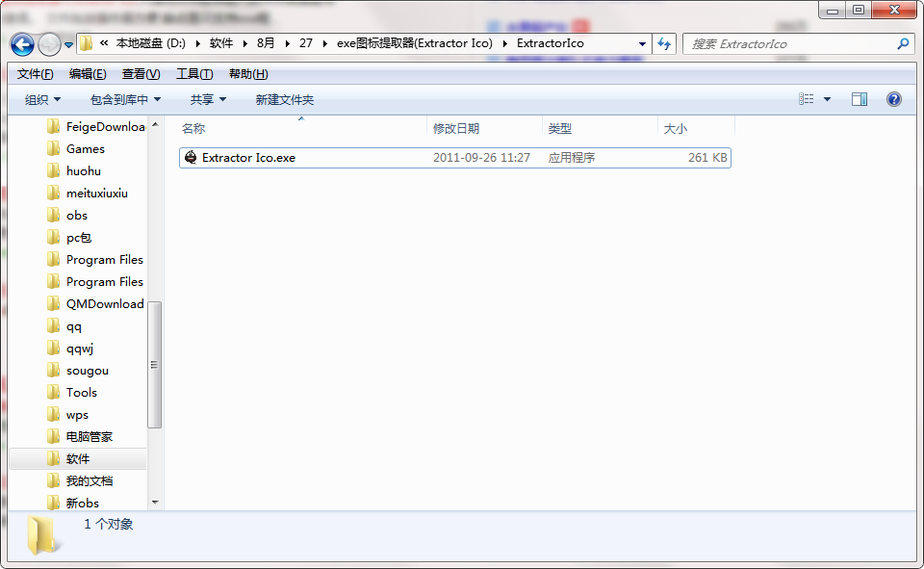Viewport: 924px width, 569px height.
Task: Open the more view options dropdown arrow
Action: (828, 99)
